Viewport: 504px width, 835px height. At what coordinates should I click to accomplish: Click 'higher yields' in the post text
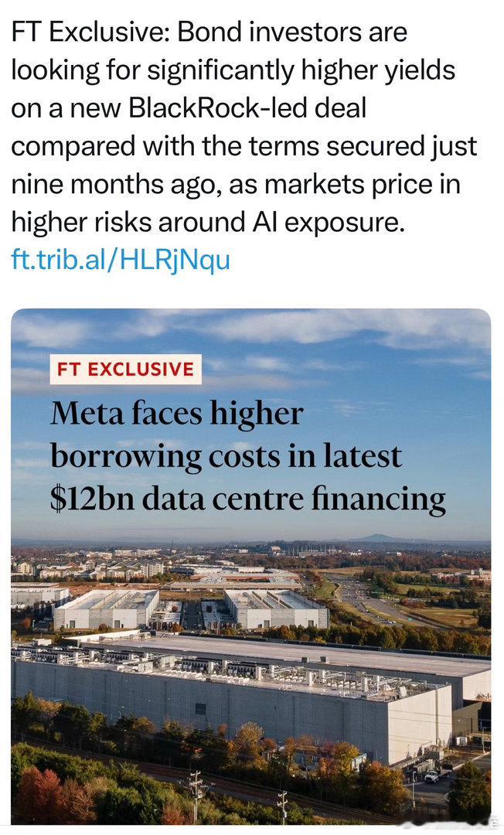(379, 70)
